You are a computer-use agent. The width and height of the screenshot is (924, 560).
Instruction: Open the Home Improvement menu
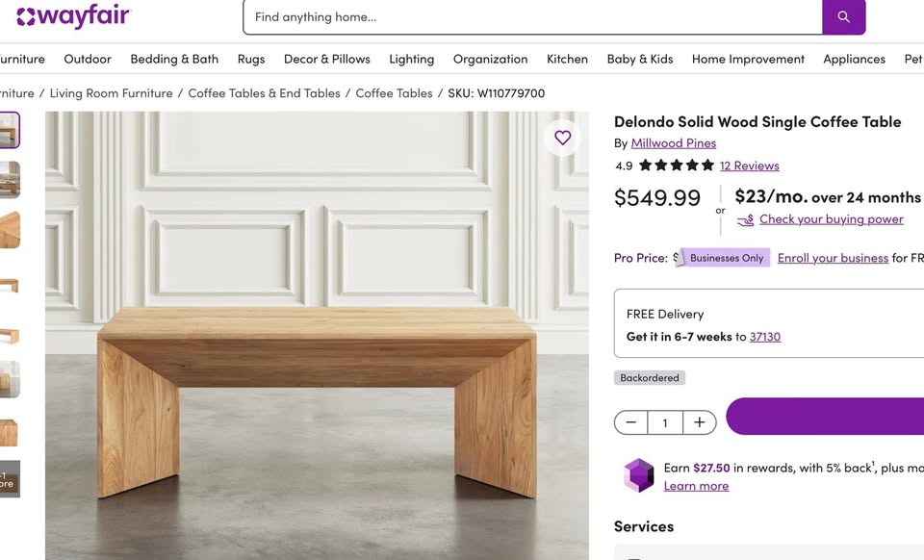pos(748,59)
